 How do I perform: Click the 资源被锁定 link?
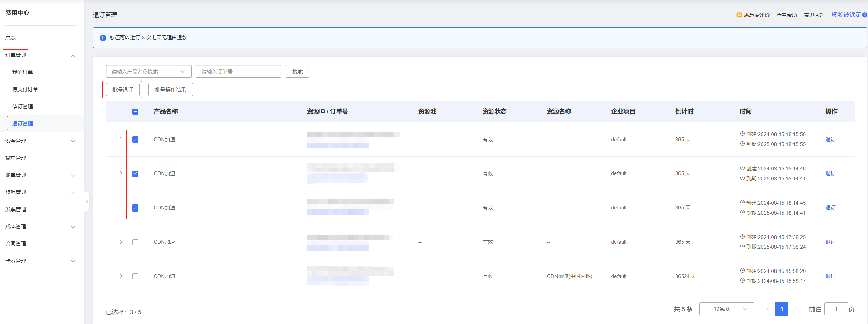(846, 15)
